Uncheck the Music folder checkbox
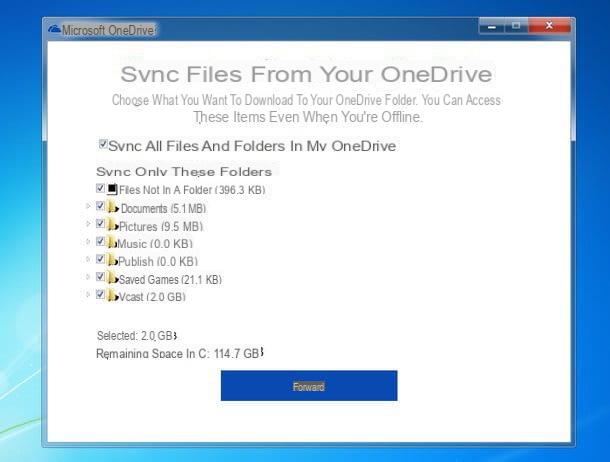The height and width of the screenshot is (462, 610). coord(100,241)
